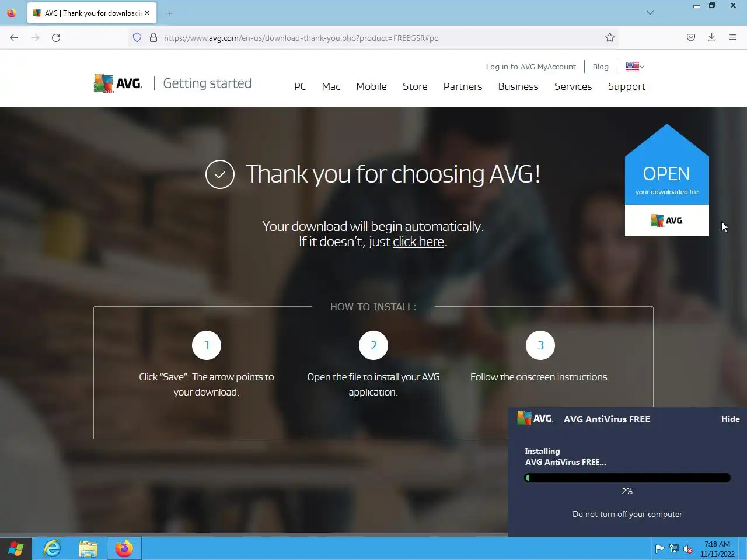Click the Show desktop strip on taskbar
The height and width of the screenshot is (560, 747).
pos(743,548)
